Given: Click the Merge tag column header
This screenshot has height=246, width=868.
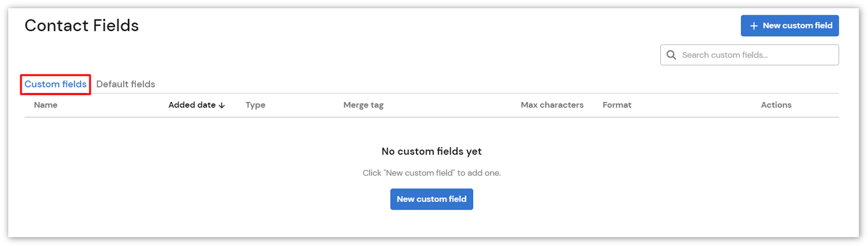Looking at the screenshot, I should coord(363,105).
